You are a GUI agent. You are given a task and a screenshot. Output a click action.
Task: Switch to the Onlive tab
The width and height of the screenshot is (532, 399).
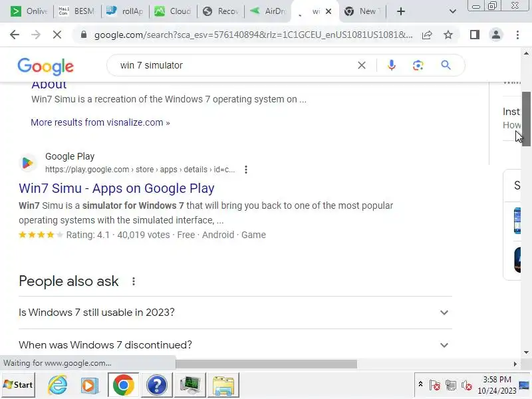[x=29, y=11]
